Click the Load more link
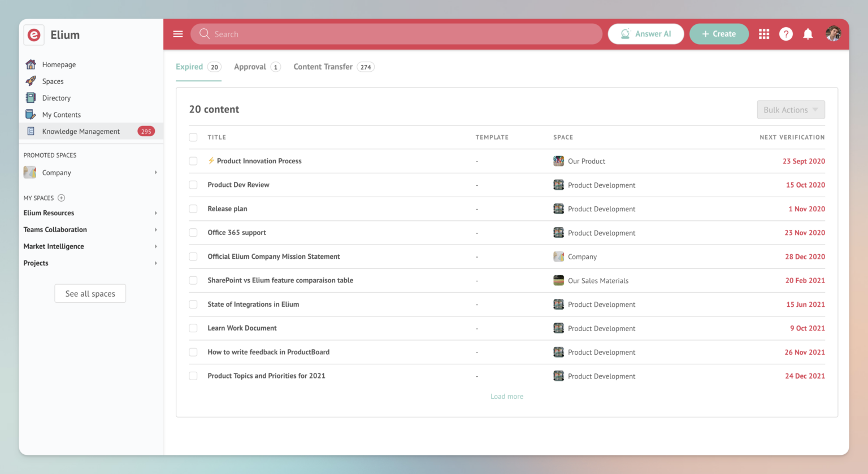 point(506,396)
